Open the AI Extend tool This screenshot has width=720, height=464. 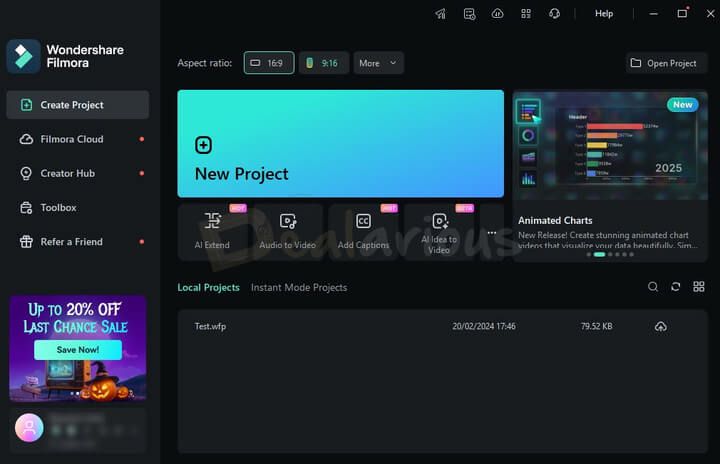point(212,231)
